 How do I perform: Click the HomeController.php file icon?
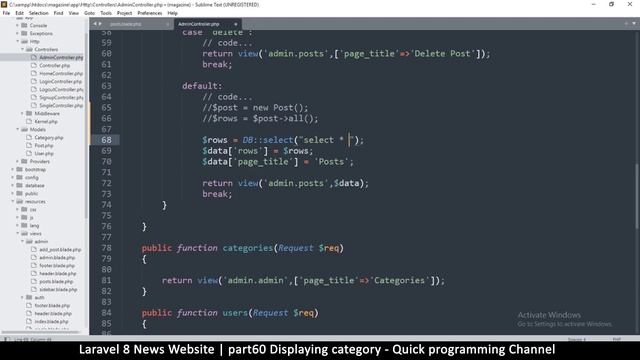coord(34,73)
